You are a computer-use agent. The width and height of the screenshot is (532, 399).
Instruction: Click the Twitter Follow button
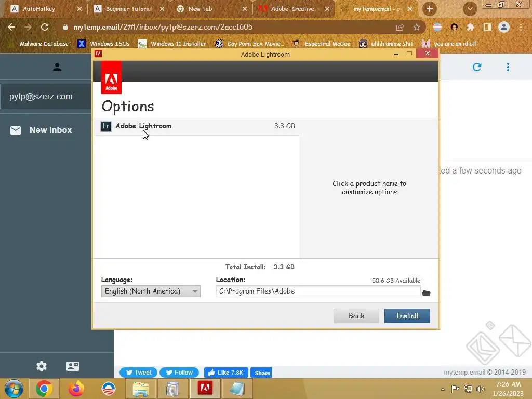(179, 373)
